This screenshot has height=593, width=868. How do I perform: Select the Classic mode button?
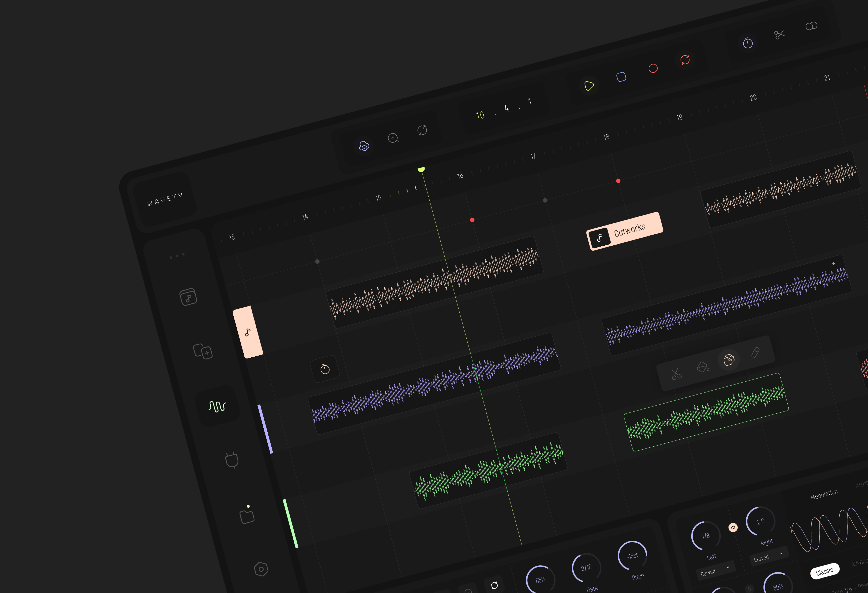pyautogui.click(x=825, y=571)
